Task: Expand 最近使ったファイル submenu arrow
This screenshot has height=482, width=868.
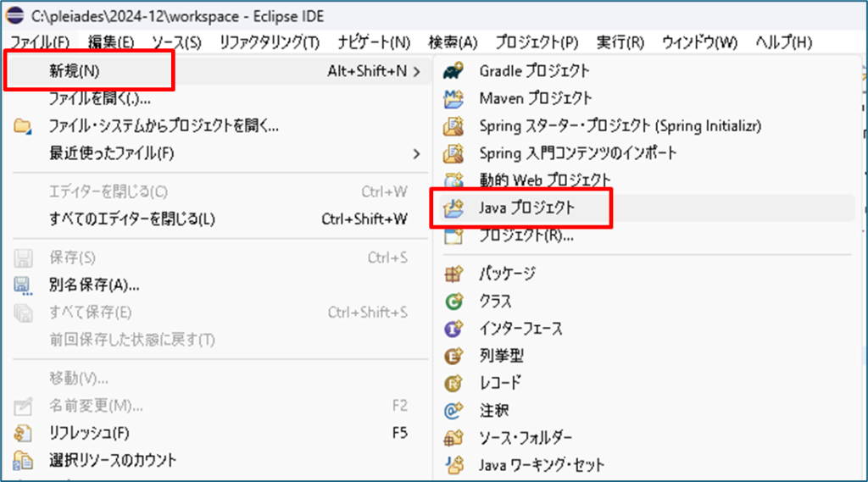Action: (x=416, y=153)
